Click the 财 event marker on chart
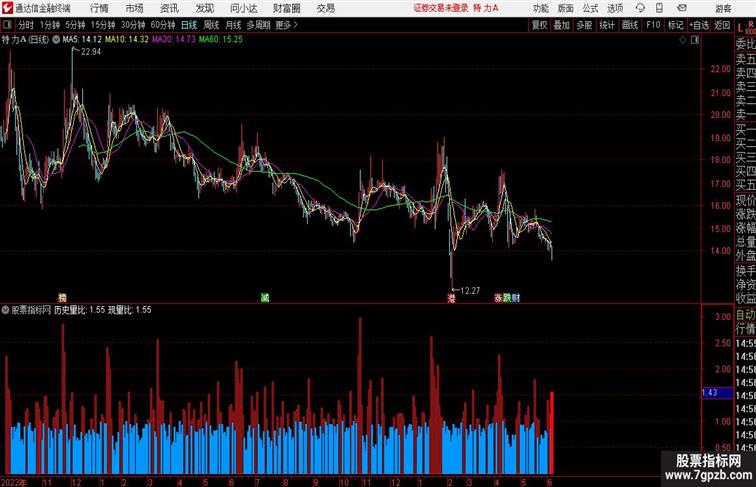This screenshot has width=756, height=487. tap(516, 298)
